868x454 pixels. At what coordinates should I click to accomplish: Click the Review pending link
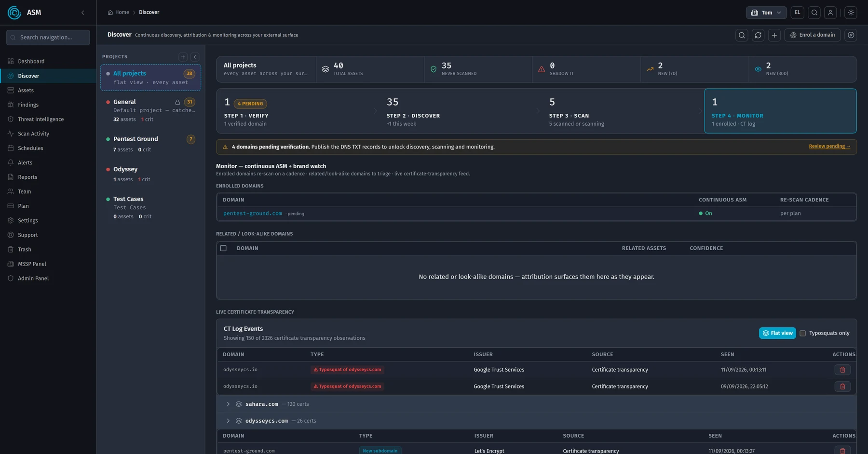829,147
